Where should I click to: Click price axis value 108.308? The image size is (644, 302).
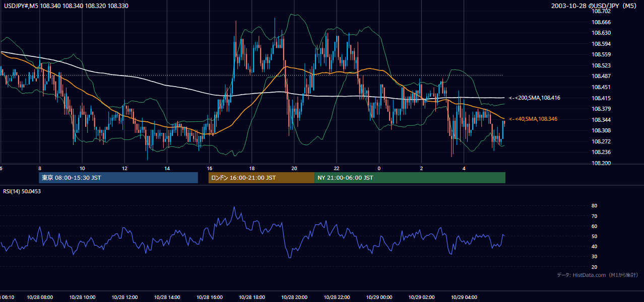[x=601, y=130]
